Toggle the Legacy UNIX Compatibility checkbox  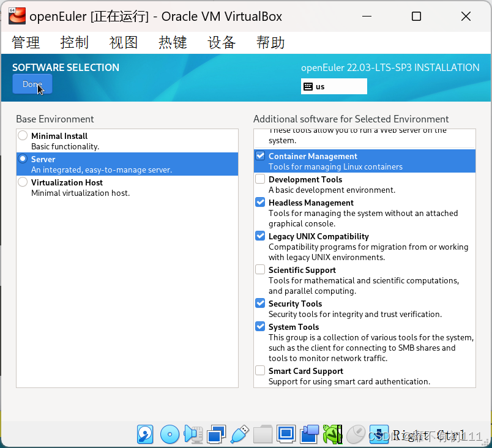point(260,236)
